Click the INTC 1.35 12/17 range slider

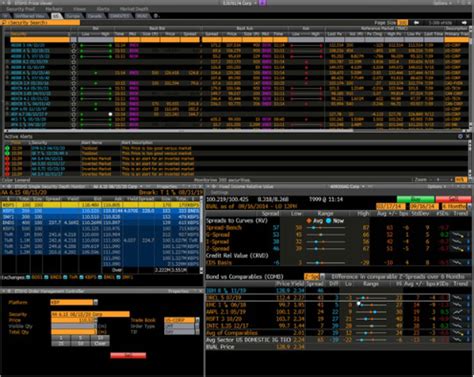[371, 326]
